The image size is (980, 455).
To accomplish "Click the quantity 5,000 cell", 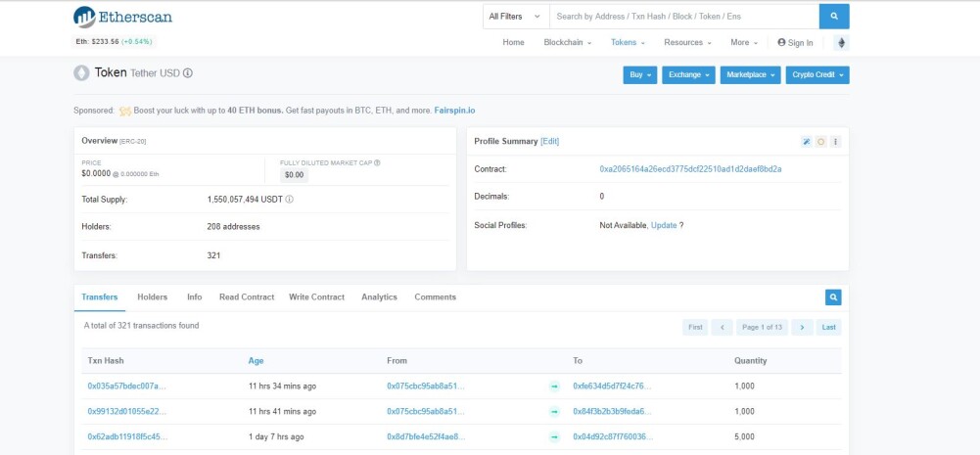I will point(744,436).
